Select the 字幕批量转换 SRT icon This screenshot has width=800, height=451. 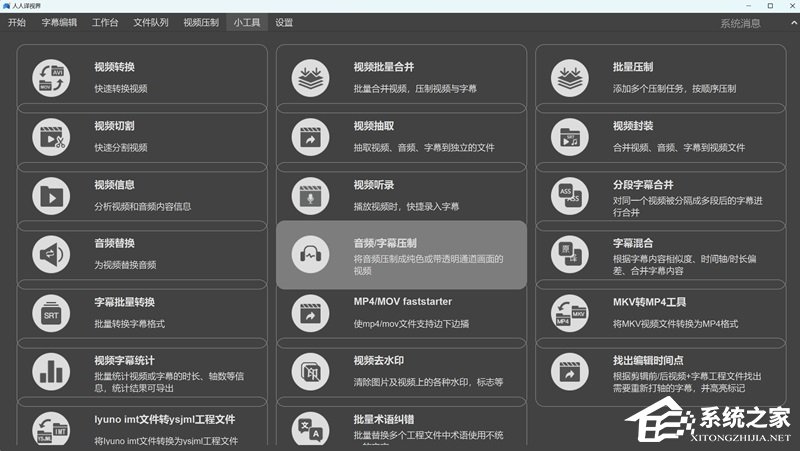point(51,313)
